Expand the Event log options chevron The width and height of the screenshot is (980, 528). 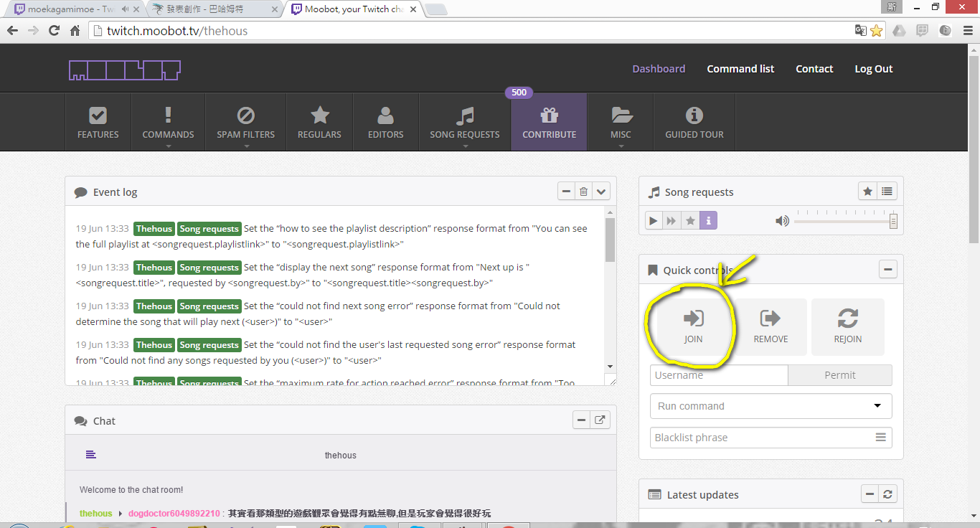point(601,192)
